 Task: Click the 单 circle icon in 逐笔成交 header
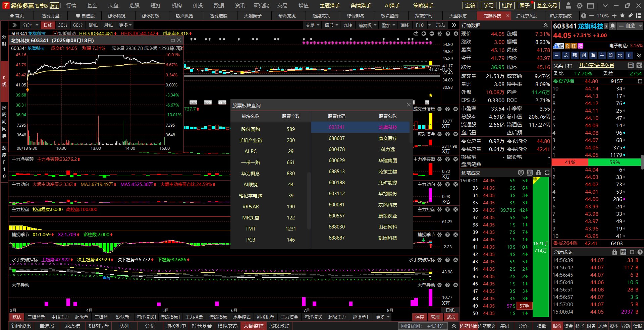pos(521,173)
